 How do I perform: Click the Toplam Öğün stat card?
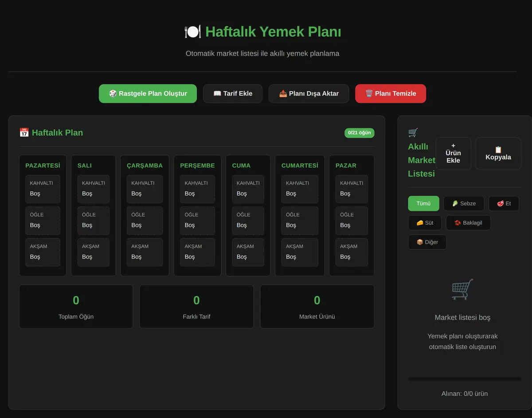[76, 307]
